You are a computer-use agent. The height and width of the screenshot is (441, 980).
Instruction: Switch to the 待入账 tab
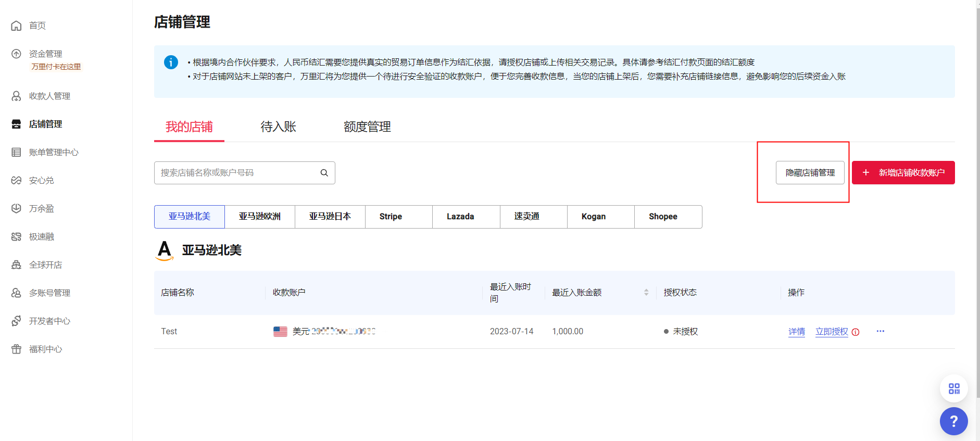278,127
